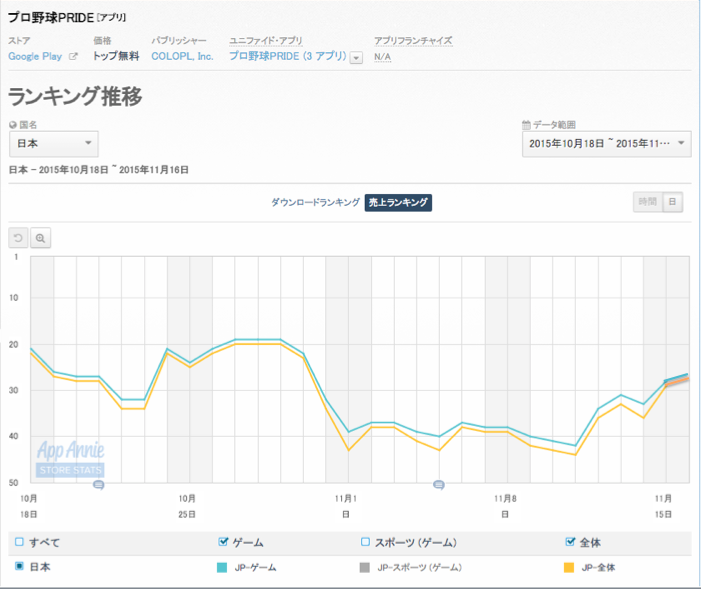Image resolution: width=701 pixels, height=589 pixels.
Task: Click the 11月 15日 axis label
Action: (663, 506)
